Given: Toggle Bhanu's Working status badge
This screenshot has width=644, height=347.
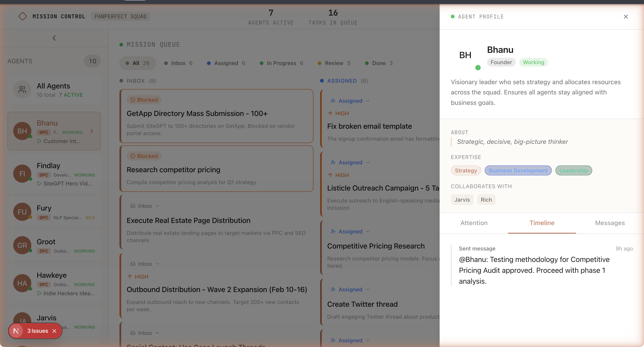Looking at the screenshot, I should pos(533,62).
